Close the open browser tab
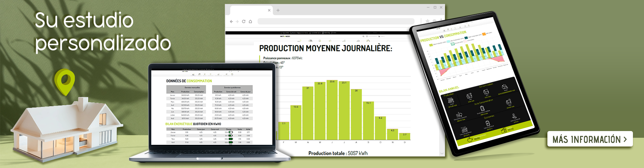This screenshot has height=168, width=644. pyautogui.click(x=269, y=10)
